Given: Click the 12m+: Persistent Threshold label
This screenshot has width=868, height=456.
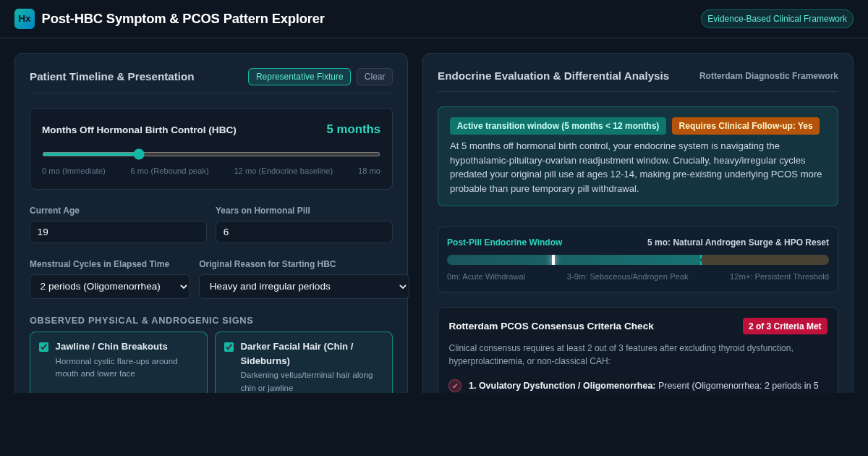Looking at the screenshot, I should 779,276.
